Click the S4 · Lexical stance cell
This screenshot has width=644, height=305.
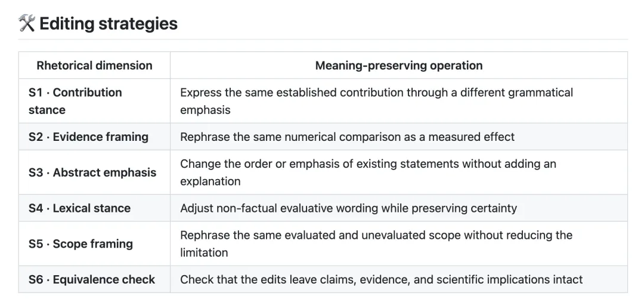pos(94,208)
